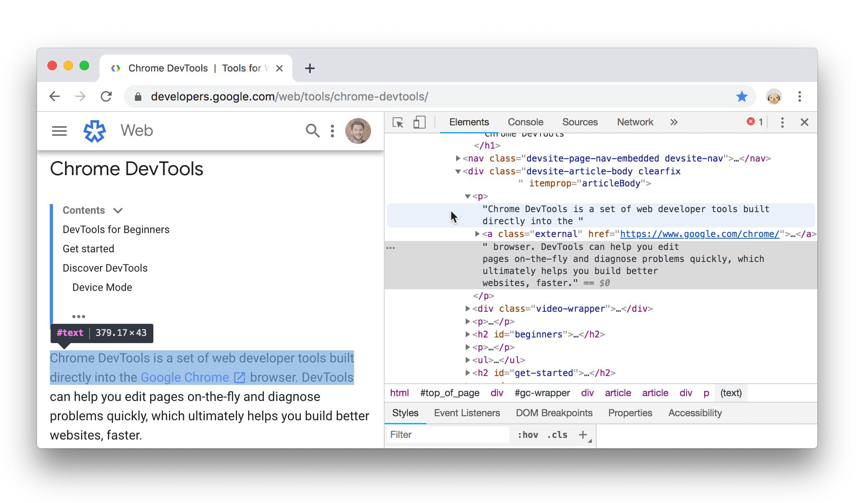Click the Elements panel inspect icon
The width and height of the screenshot is (868, 503).
click(397, 122)
